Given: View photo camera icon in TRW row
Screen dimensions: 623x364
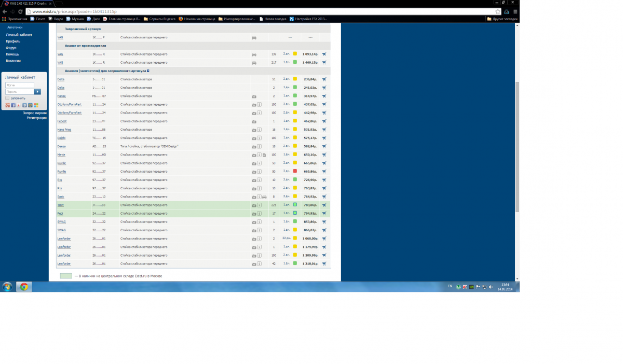Looking at the screenshot, I should pyautogui.click(x=254, y=205).
